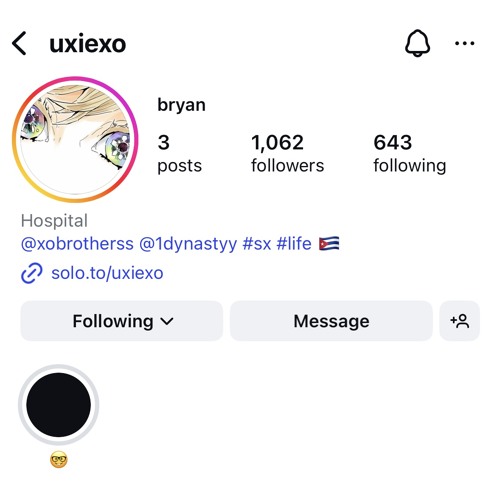Tap the #sx hashtag
The image size is (500, 500).
coord(257,244)
